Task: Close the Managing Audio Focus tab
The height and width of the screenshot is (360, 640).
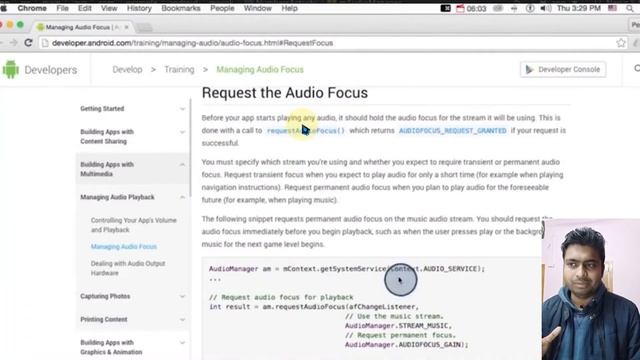Action: (127, 27)
